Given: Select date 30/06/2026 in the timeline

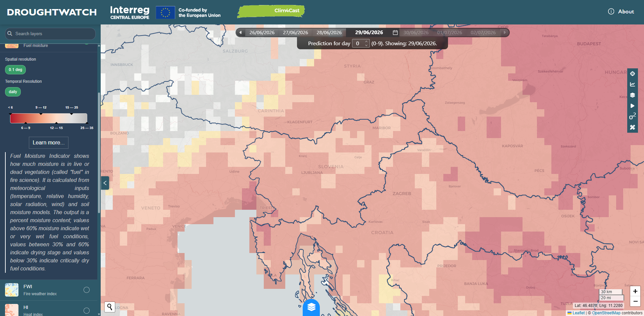Looking at the screenshot, I should coord(416,33).
